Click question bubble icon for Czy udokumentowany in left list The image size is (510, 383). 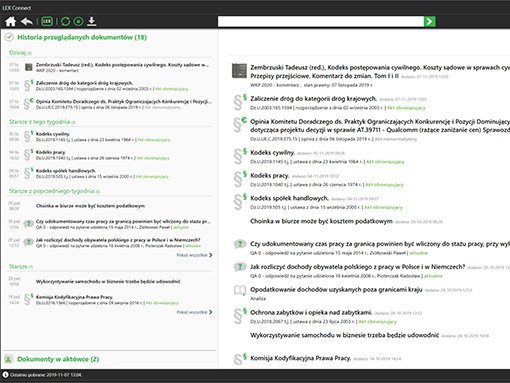pyautogui.click(x=29, y=224)
